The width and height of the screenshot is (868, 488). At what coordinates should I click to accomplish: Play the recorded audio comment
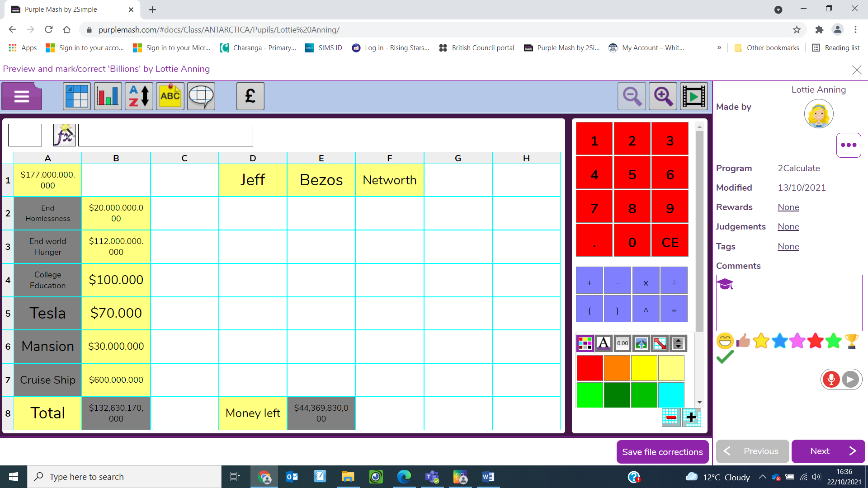click(850, 379)
